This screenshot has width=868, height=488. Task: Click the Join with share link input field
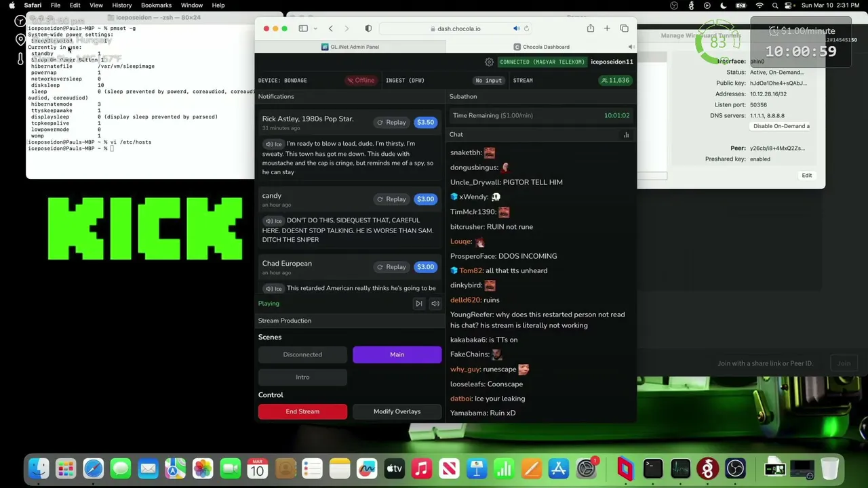tap(765, 363)
